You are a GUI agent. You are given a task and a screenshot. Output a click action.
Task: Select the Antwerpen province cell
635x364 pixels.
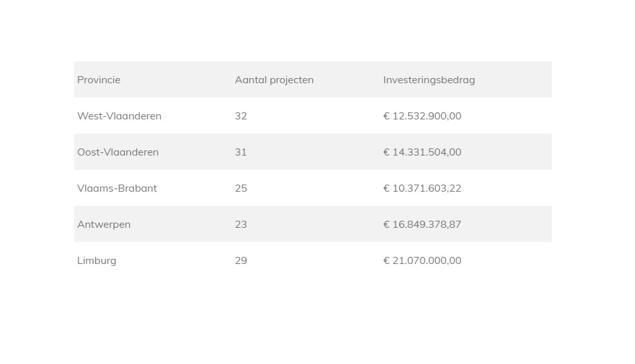(x=104, y=225)
